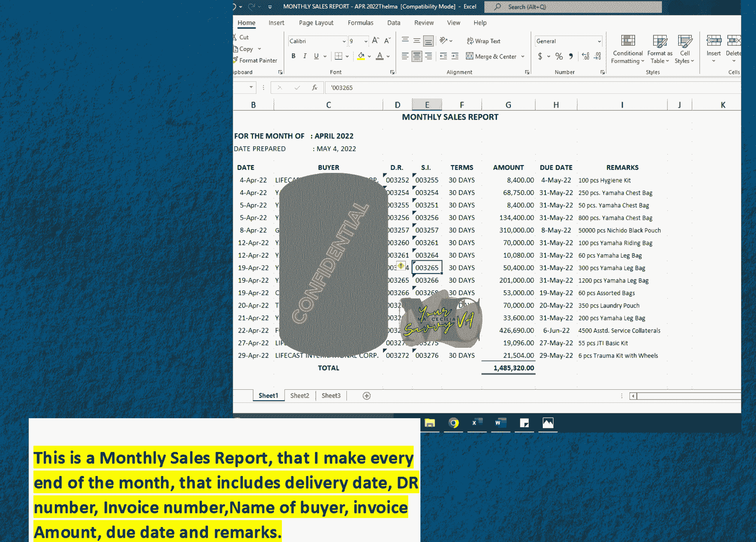This screenshot has width=756, height=542.
Task: Expand the Merge & Center dropdown arrow
Action: pyautogui.click(x=523, y=56)
